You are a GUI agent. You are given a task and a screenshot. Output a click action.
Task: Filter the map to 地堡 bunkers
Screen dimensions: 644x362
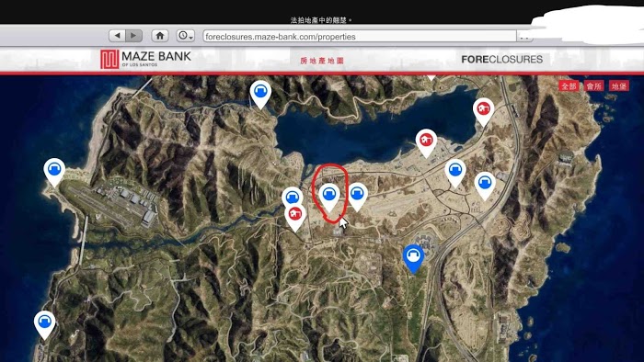[x=618, y=86]
